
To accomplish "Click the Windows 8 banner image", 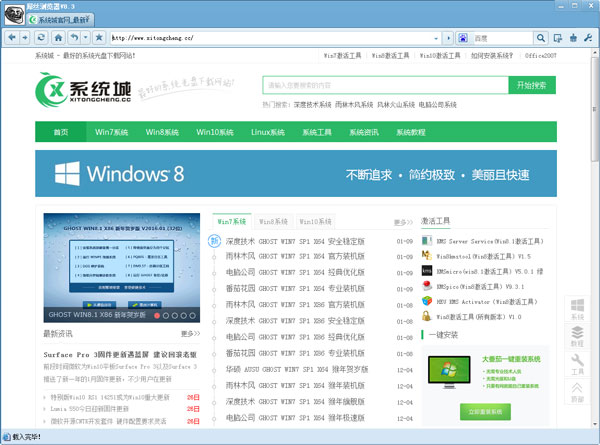I will [296, 173].
